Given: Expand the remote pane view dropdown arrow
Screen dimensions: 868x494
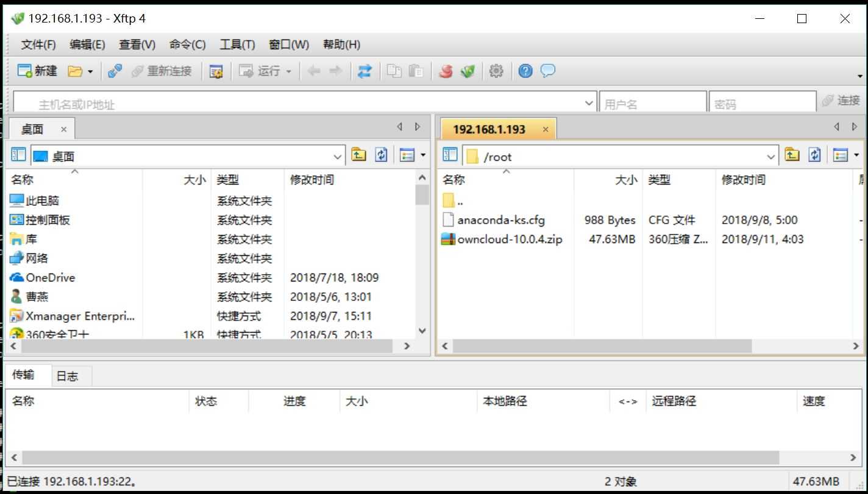Looking at the screenshot, I should coord(856,155).
